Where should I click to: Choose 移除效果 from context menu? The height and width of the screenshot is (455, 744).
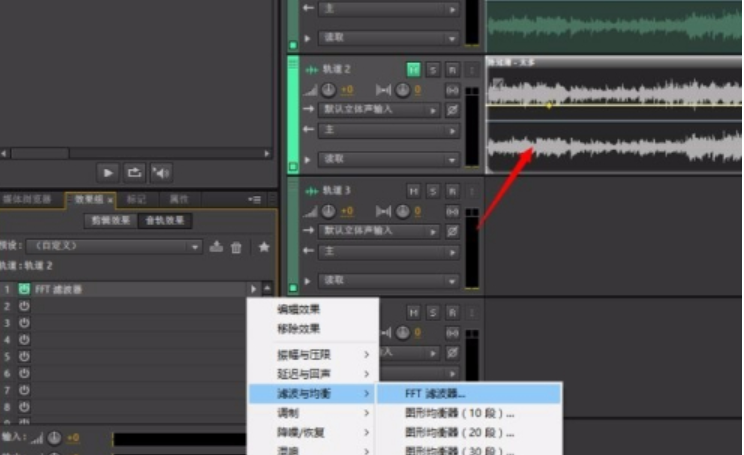pos(298,328)
